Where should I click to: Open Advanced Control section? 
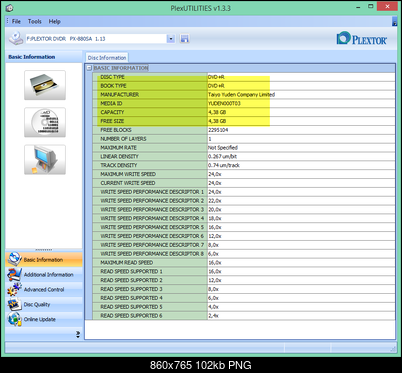pyautogui.click(x=44, y=289)
